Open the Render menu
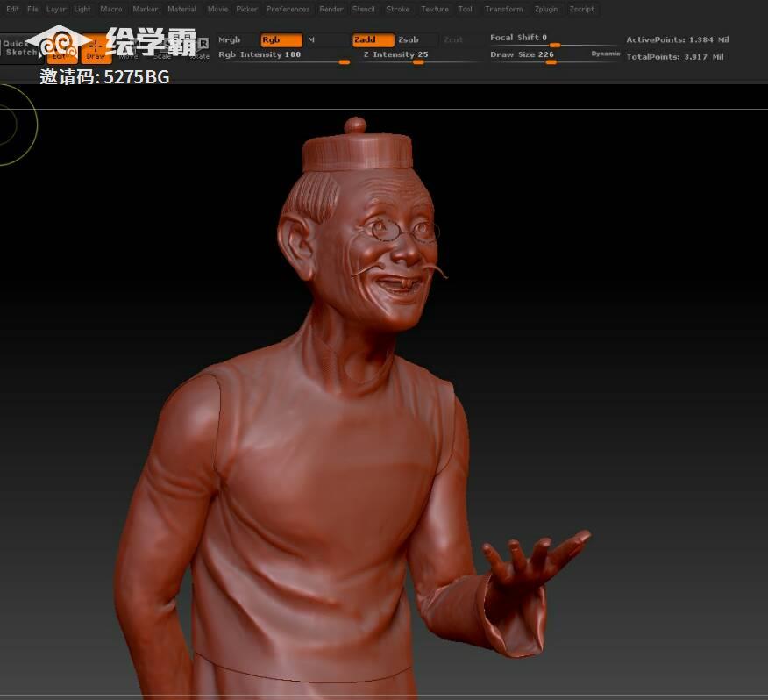The image size is (768, 700). pyautogui.click(x=331, y=9)
